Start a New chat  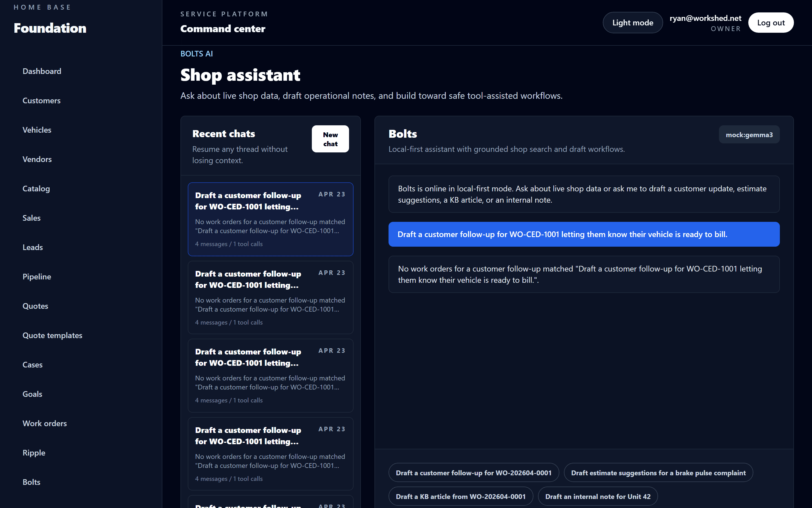(x=330, y=139)
